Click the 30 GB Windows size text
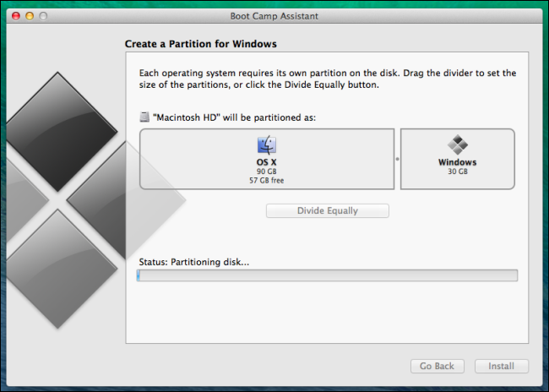This screenshot has height=392, width=549. tap(457, 171)
